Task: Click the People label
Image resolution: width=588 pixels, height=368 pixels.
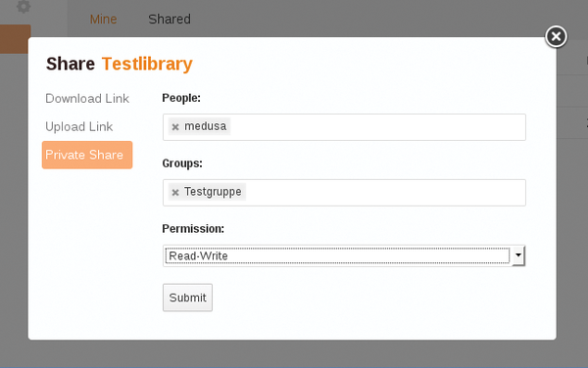Action: 181,98
